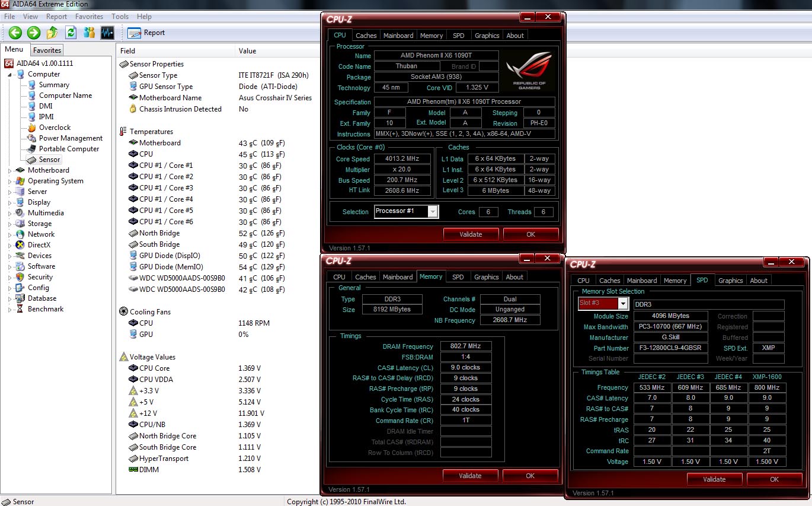Click the thermometer icon beside Temperatures

click(123, 132)
